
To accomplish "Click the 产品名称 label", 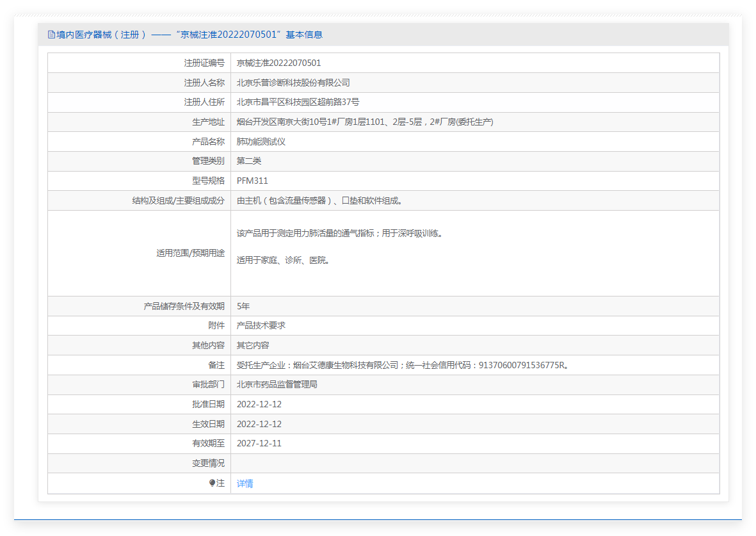I will coord(208,142).
